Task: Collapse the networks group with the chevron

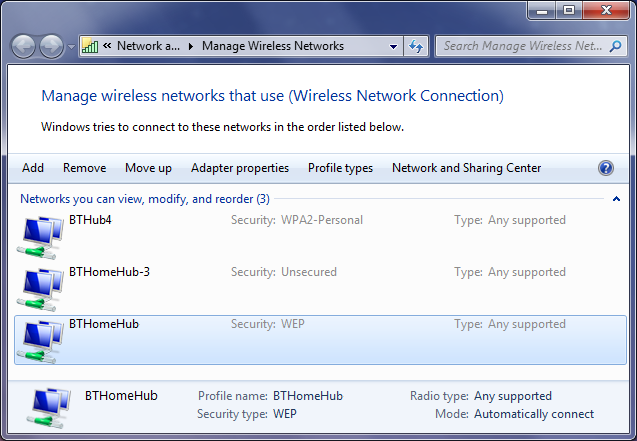Action: pyautogui.click(x=616, y=199)
